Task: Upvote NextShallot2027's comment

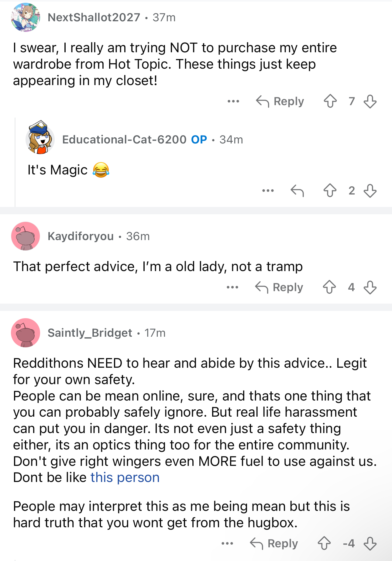Action: click(330, 101)
